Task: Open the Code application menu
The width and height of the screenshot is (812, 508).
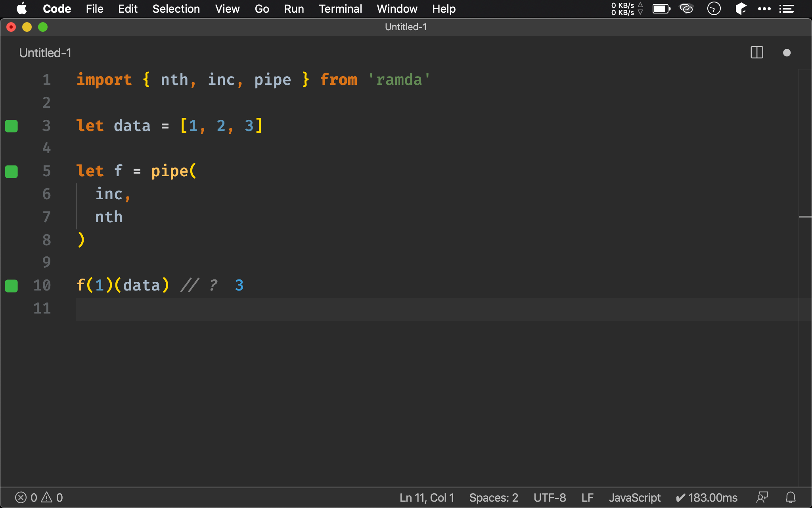Action: pyautogui.click(x=57, y=9)
